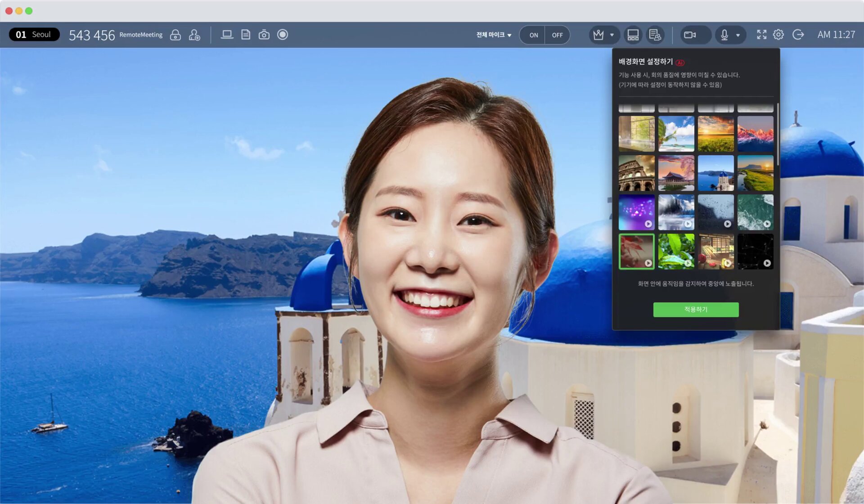
Task: Expand the microphone options dropdown arrow
Action: click(738, 35)
